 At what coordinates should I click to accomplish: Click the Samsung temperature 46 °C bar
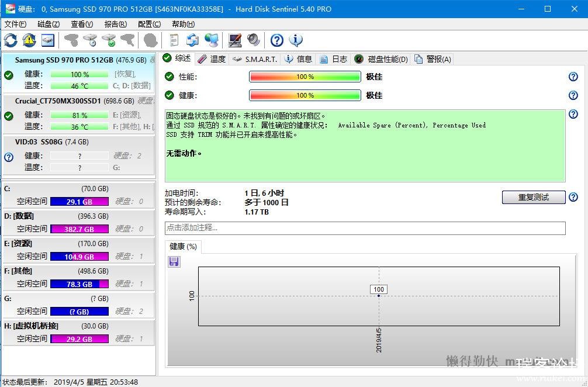(x=79, y=86)
